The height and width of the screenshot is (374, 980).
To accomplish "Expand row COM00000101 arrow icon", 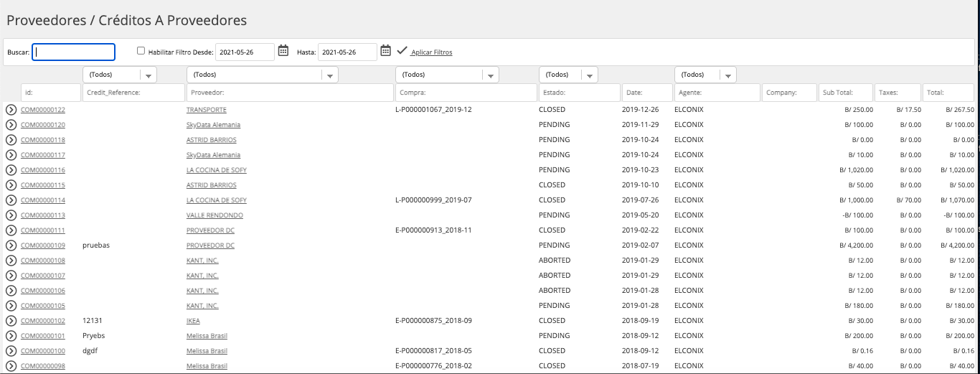I will click(11, 336).
